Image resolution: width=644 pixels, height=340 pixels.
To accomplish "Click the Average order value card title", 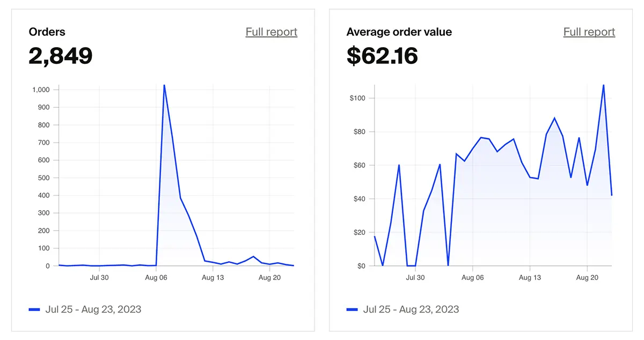I will (399, 32).
